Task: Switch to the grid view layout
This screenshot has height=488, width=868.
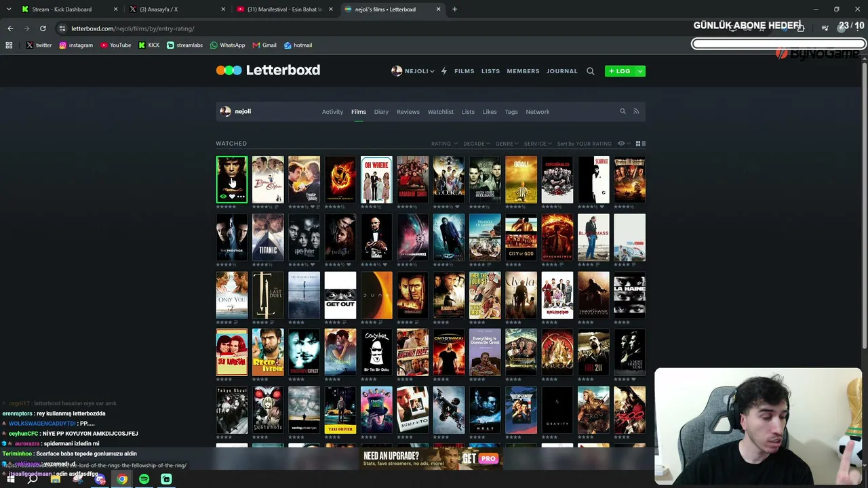Action: (x=638, y=144)
